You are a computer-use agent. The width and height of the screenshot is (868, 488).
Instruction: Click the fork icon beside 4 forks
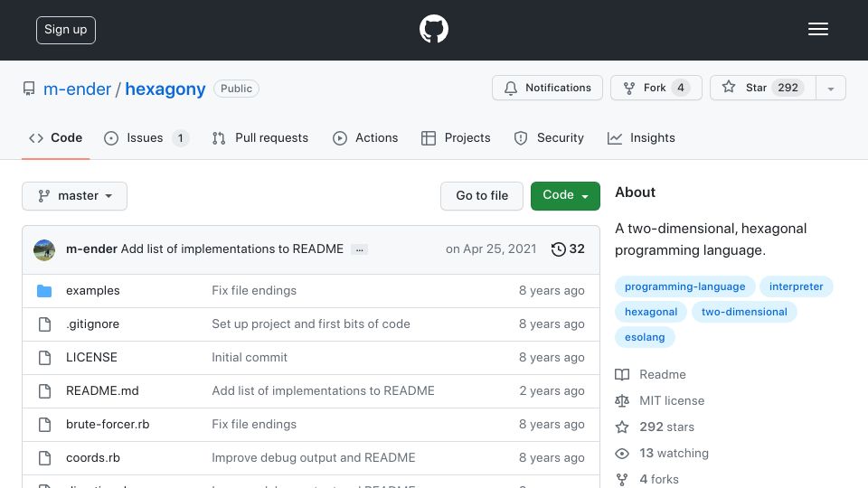tap(622, 479)
